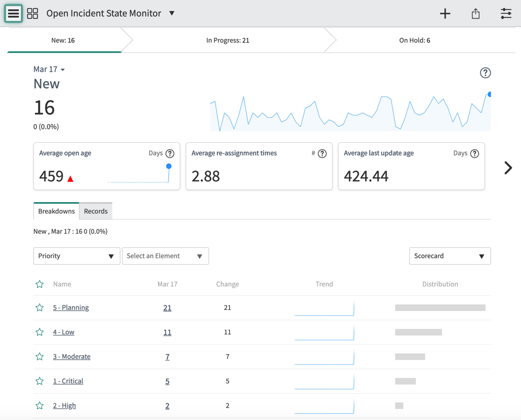The width and height of the screenshot is (521, 420).
Task: Star the 4 - Low row
Action: coord(40,332)
